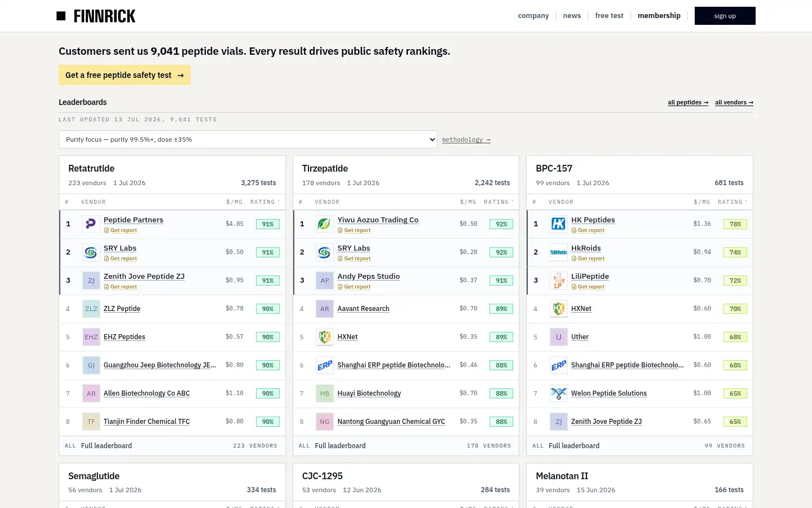Sort Tirzepatide table by Rating column
Screen dimensions: 812x508
[498, 202]
